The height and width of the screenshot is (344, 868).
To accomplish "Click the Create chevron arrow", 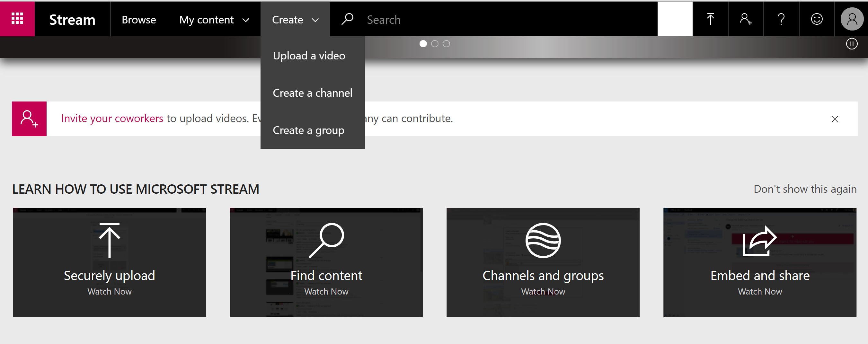I will (315, 20).
